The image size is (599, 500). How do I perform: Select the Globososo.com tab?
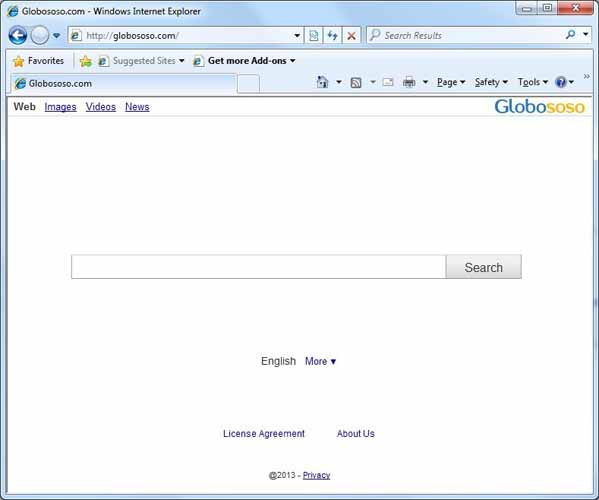coord(121,83)
